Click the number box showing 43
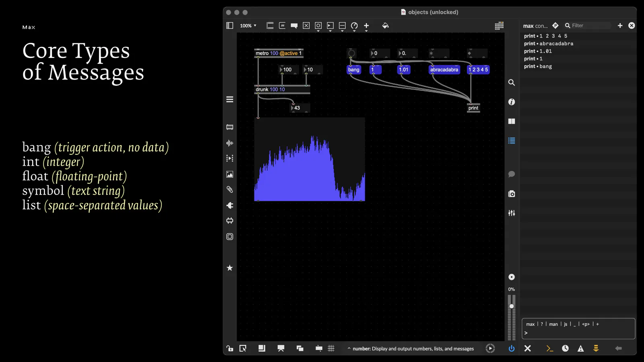This screenshot has width=644, height=362. click(x=300, y=108)
